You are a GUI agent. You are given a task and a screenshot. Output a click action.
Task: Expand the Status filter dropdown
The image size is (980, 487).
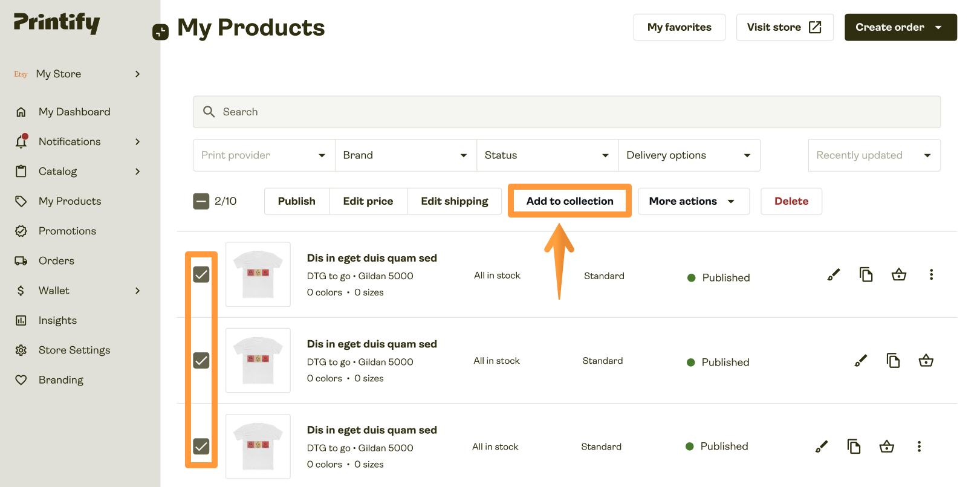[x=547, y=155]
